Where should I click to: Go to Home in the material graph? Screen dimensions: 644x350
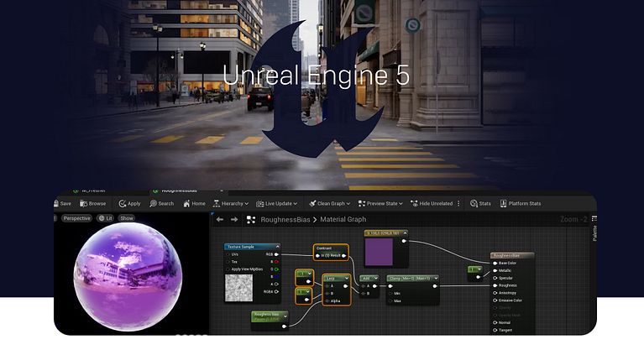point(193,203)
